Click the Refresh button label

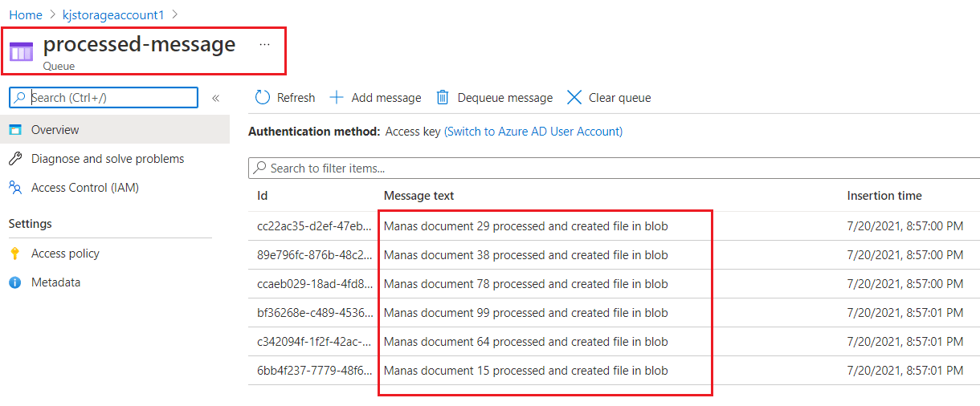point(296,98)
